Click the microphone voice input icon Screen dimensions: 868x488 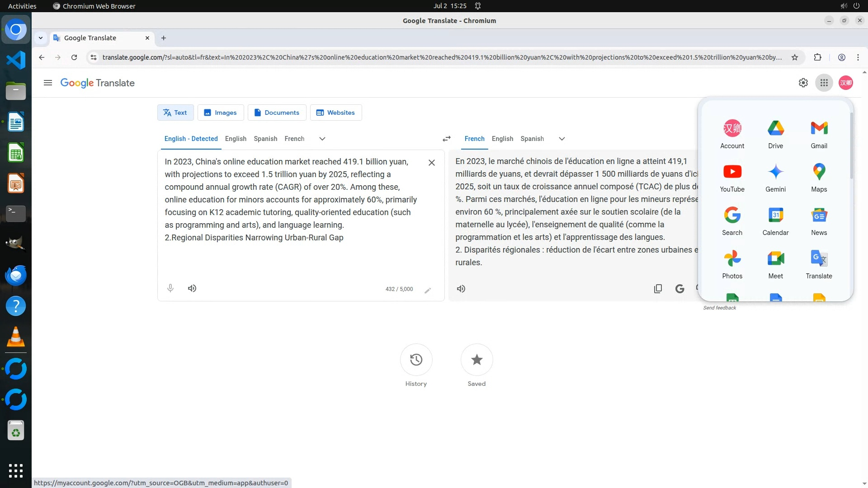click(x=170, y=288)
